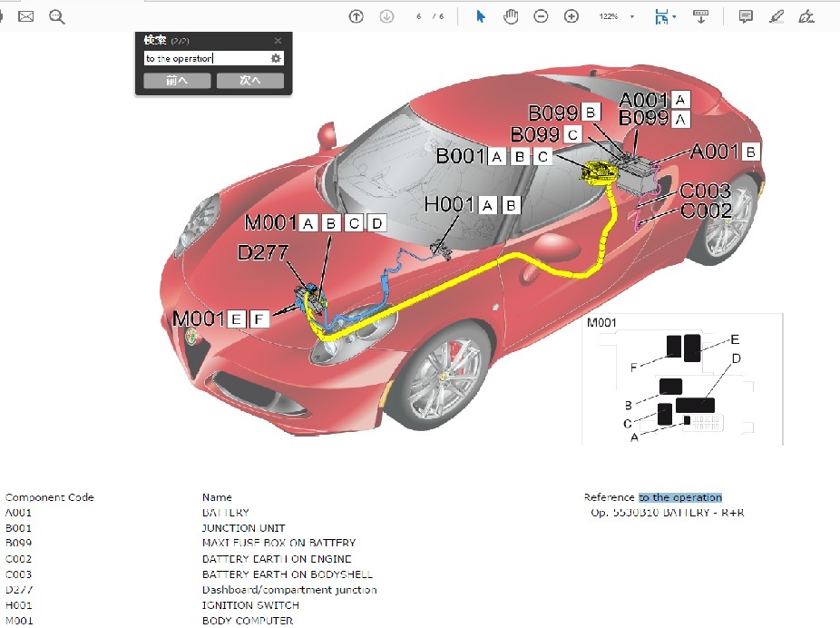Click the 'Component Code' header
Image resolution: width=840 pixels, height=628 pixels.
(x=49, y=497)
